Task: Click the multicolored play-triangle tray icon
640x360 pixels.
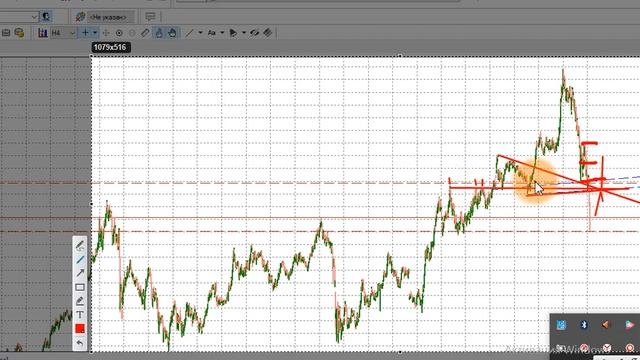Action: click(629, 325)
